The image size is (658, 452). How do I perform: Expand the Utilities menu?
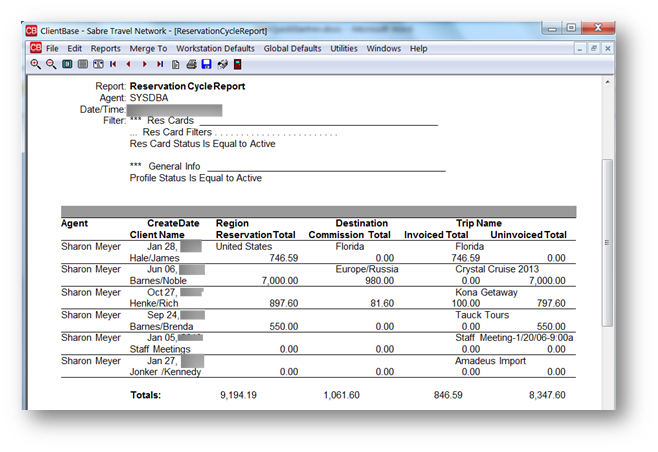pyautogui.click(x=344, y=48)
